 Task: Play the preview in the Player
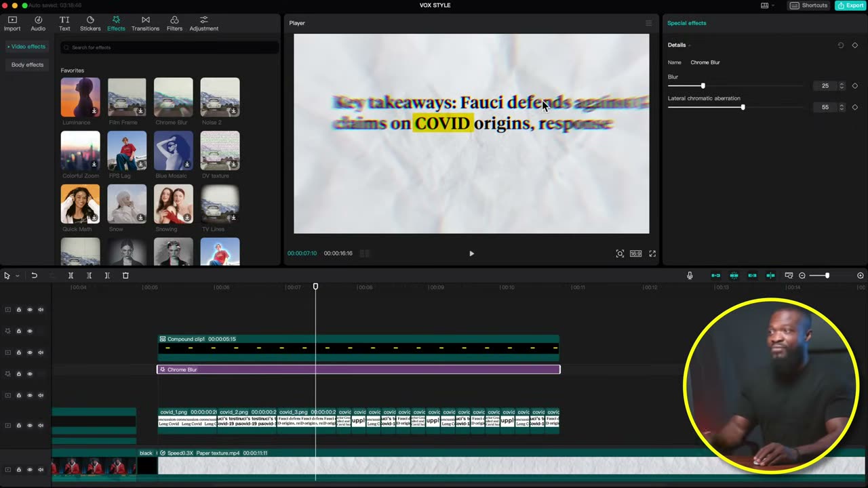(471, 253)
